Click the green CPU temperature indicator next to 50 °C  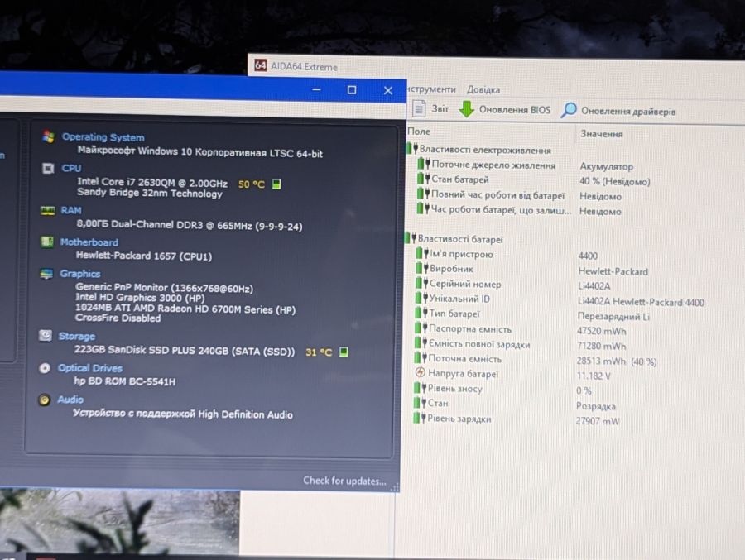point(276,184)
